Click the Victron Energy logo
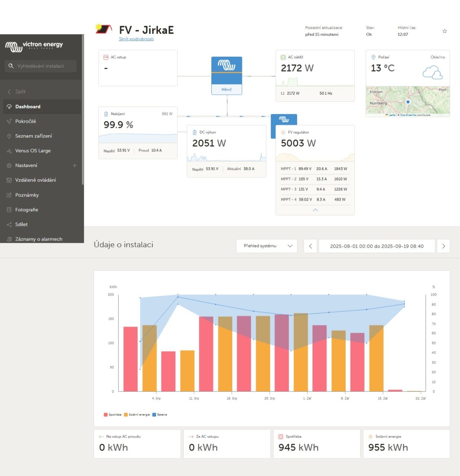Viewport: 460px width, 476px height. point(34,46)
